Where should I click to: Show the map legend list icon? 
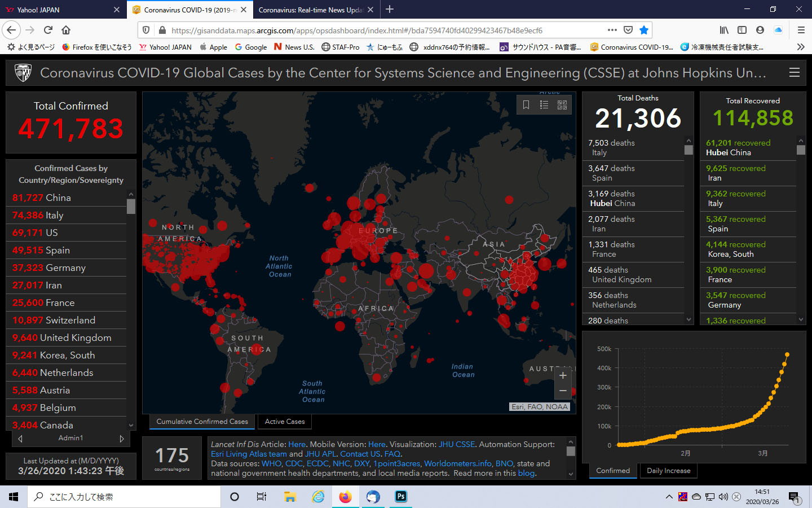tap(544, 105)
